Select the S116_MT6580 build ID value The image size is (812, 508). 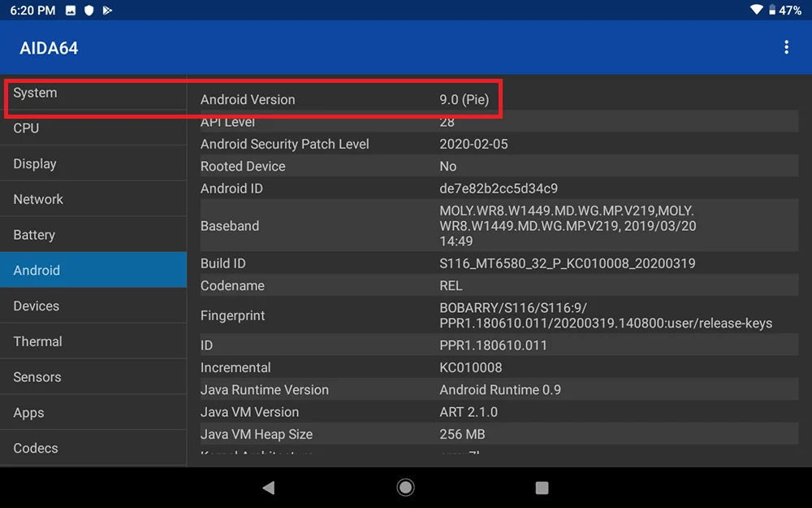point(567,263)
